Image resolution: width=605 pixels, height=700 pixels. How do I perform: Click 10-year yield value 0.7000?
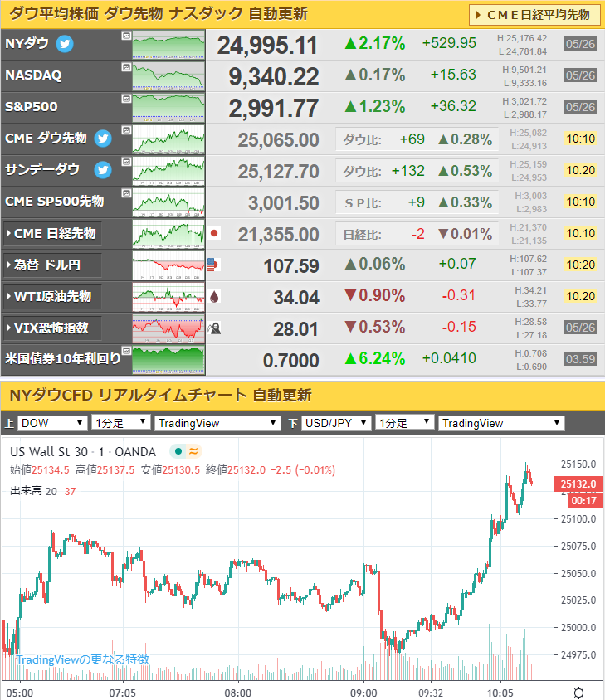click(x=291, y=361)
